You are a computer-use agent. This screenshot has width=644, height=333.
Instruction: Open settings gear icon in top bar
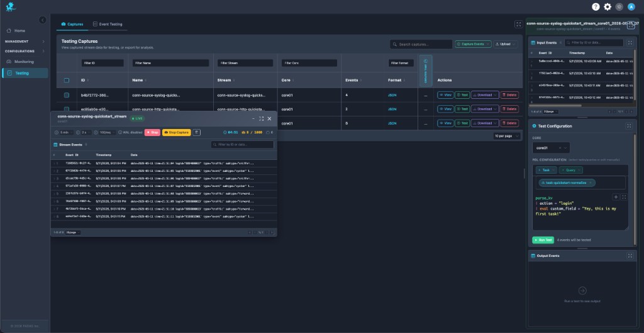pos(608,6)
